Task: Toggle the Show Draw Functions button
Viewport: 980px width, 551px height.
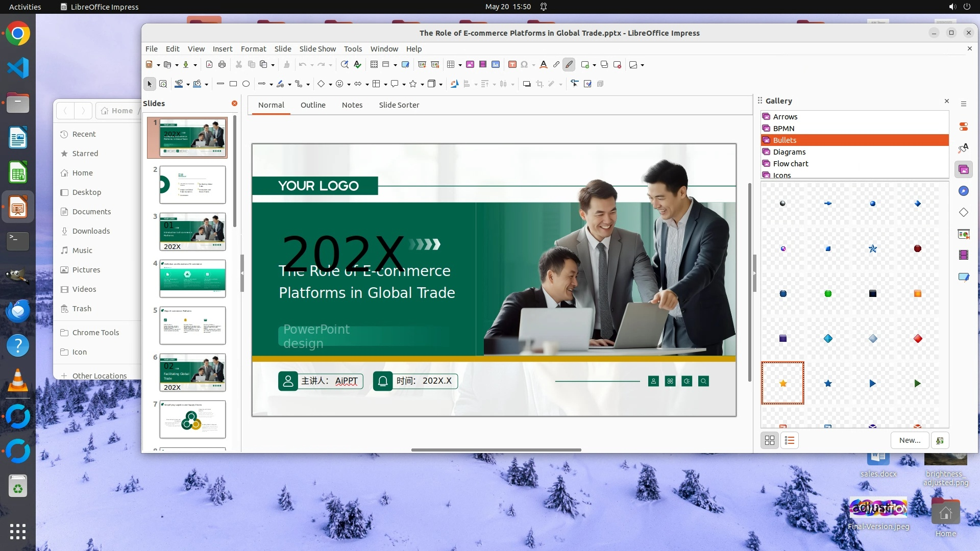Action: [x=569, y=65]
